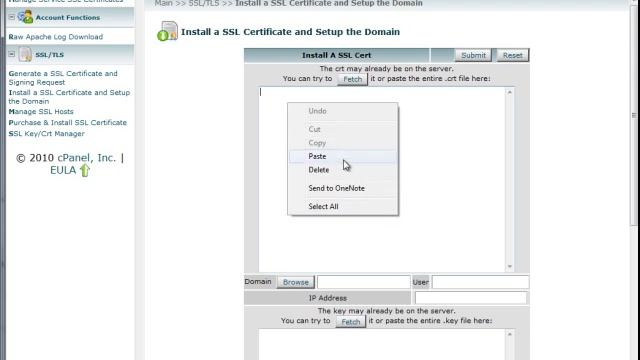Image resolution: width=640 pixels, height=360 pixels.
Task: Fetch the crt file from server
Action: [x=352, y=79]
